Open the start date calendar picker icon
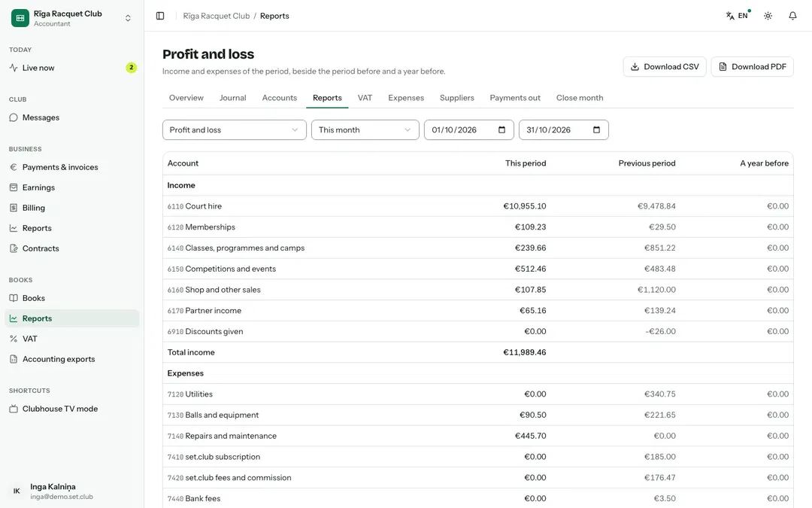Screen dimensions: 812x508 501,129
